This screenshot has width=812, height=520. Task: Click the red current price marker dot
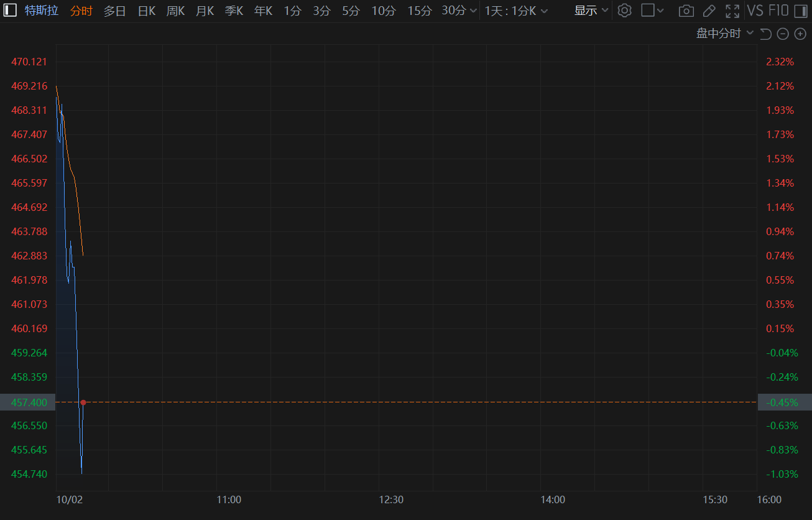[83, 402]
